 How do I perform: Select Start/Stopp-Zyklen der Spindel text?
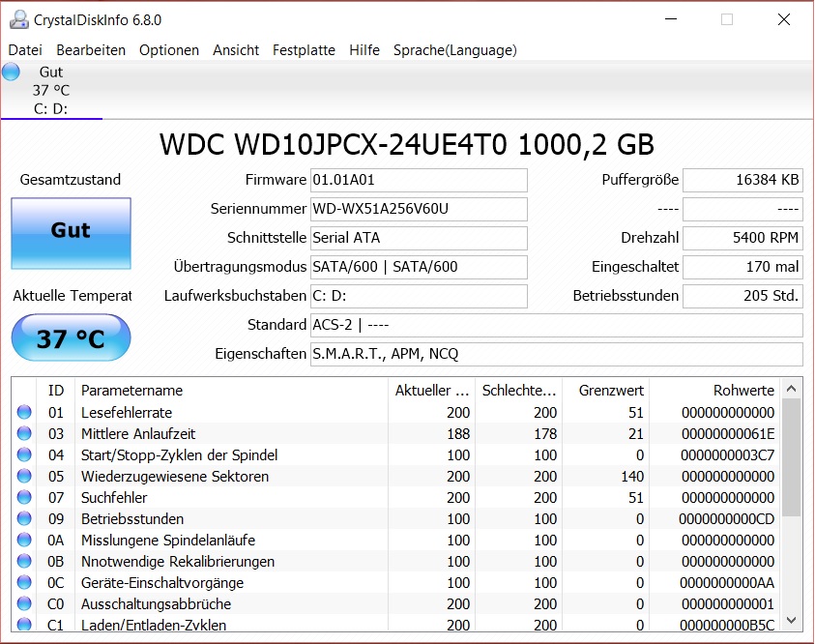[x=179, y=455]
